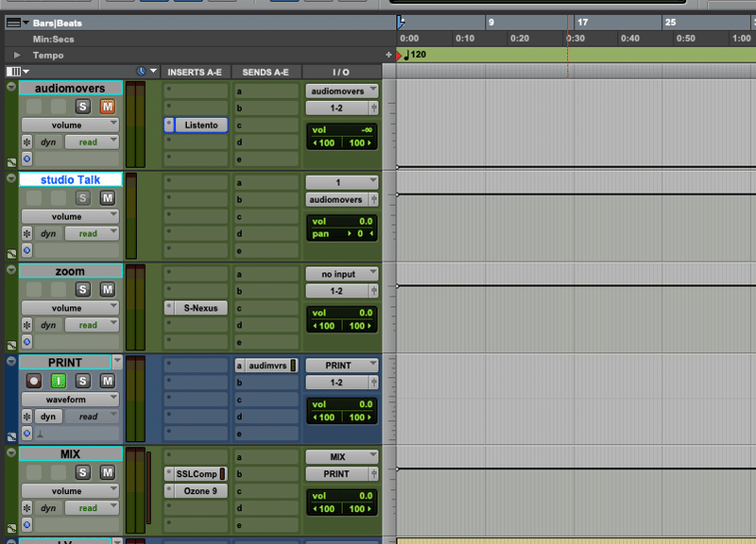Mute the PRINT track
756x544 pixels.
pyautogui.click(x=107, y=382)
